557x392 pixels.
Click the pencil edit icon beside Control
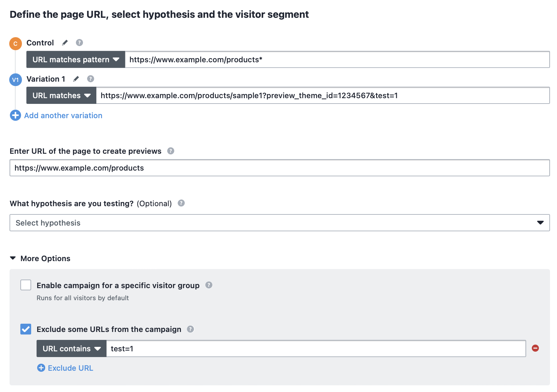pyautogui.click(x=65, y=43)
